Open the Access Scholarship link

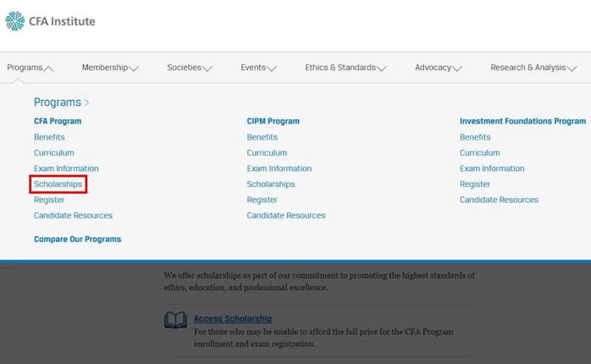click(233, 318)
